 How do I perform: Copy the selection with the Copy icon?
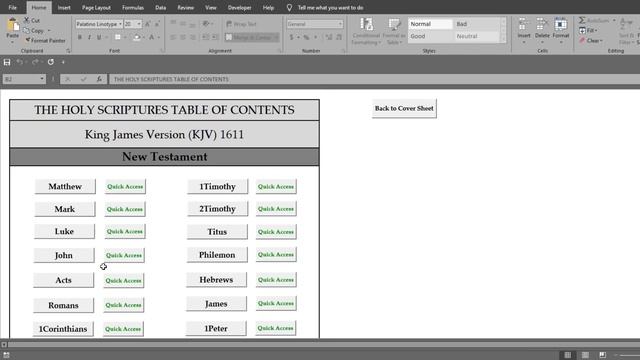27,31
